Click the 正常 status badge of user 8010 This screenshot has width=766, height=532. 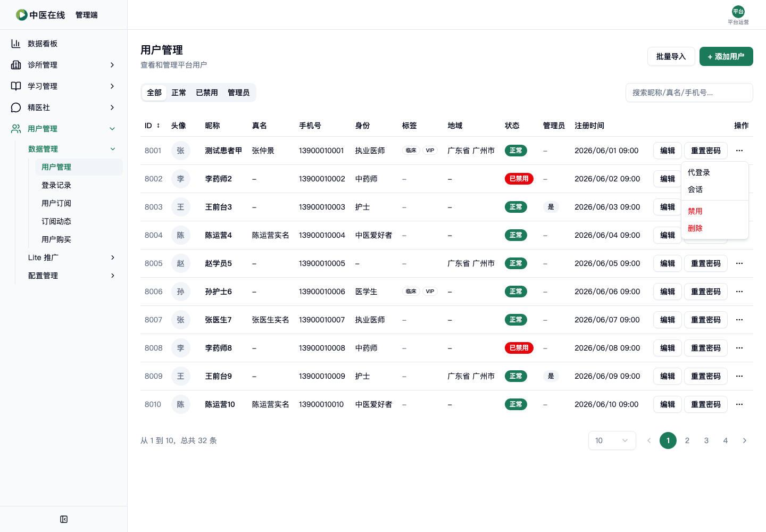point(516,404)
